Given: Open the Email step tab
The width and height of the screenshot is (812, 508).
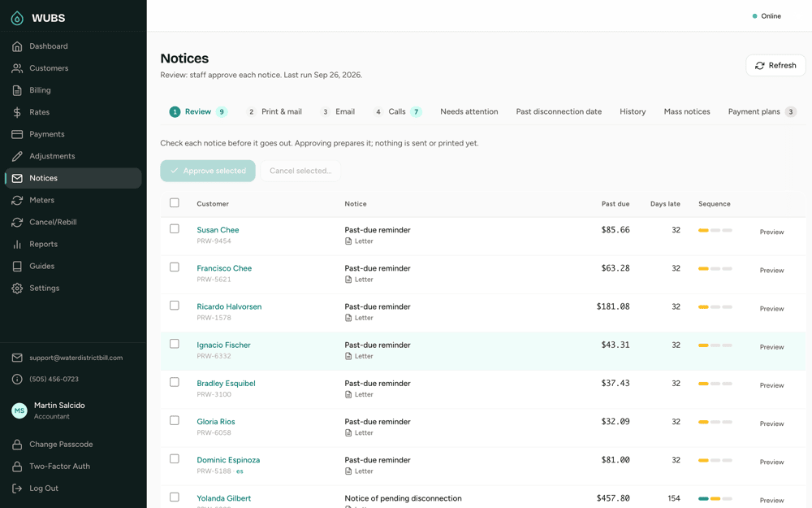Looking at the screenshot, I should tap(338, 111).
